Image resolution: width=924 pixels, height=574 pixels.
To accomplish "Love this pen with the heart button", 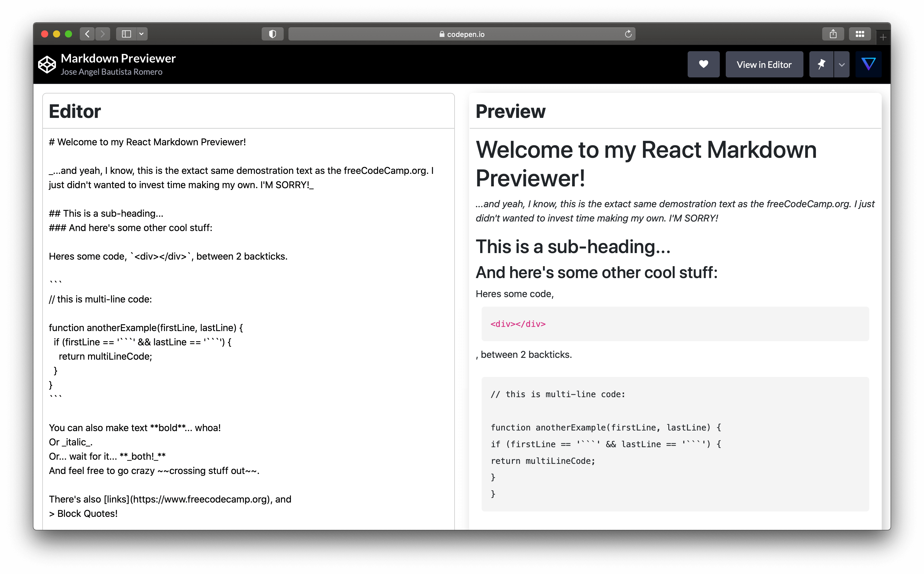I will tap(703, 65).
